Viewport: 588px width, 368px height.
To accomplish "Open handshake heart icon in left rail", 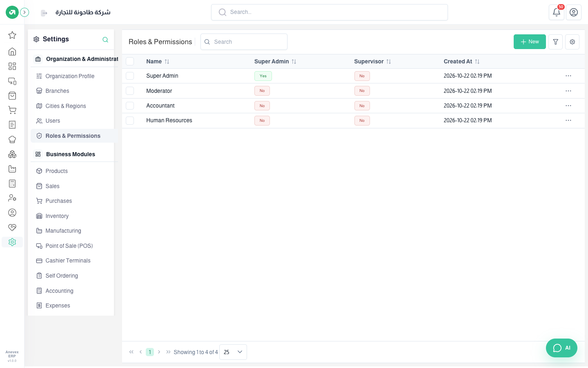I will point(12,227).
